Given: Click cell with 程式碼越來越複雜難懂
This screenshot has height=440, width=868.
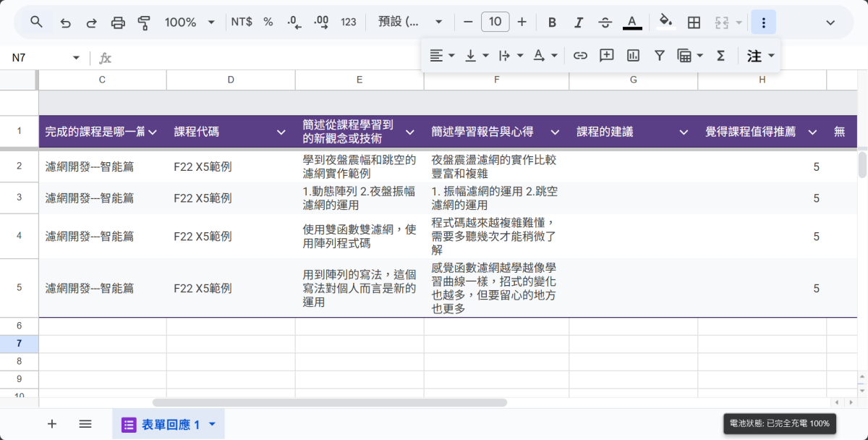Looking at the screenshot, I should (496, 236).
